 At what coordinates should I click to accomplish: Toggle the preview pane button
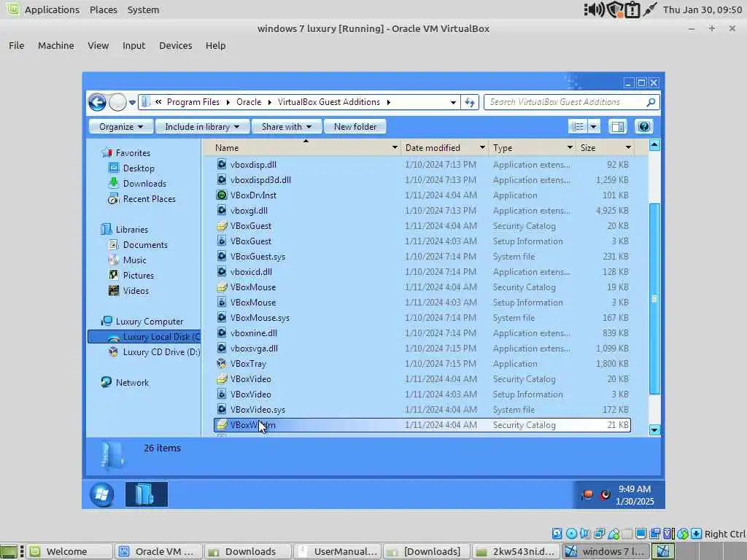click(618, 127)
